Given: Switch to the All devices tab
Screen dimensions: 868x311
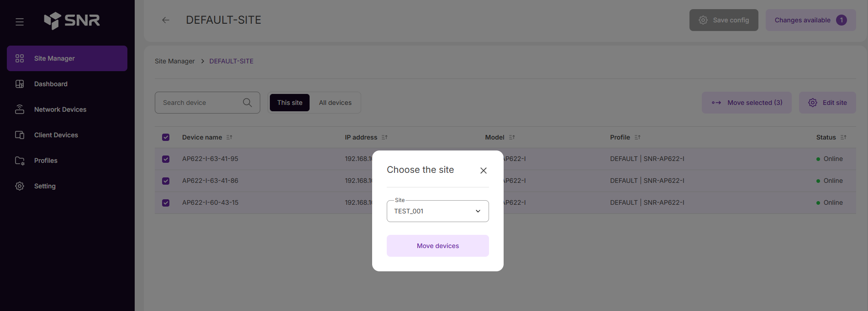Looking at the screenshot, I should click(x=335, y=103).
